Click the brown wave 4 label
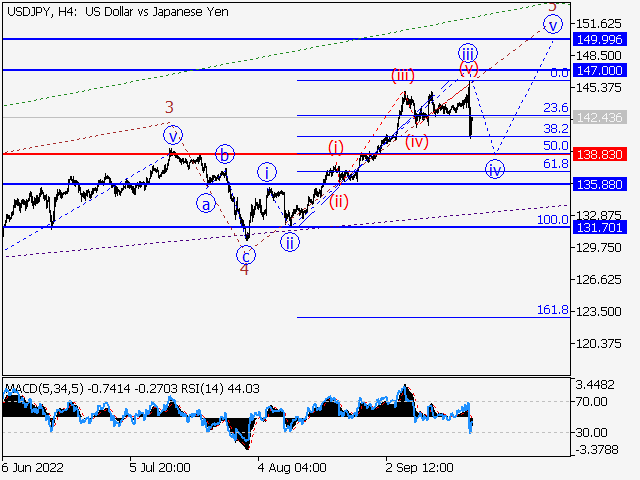The height and width of the screenshot is (480, 640). point(244,270)
